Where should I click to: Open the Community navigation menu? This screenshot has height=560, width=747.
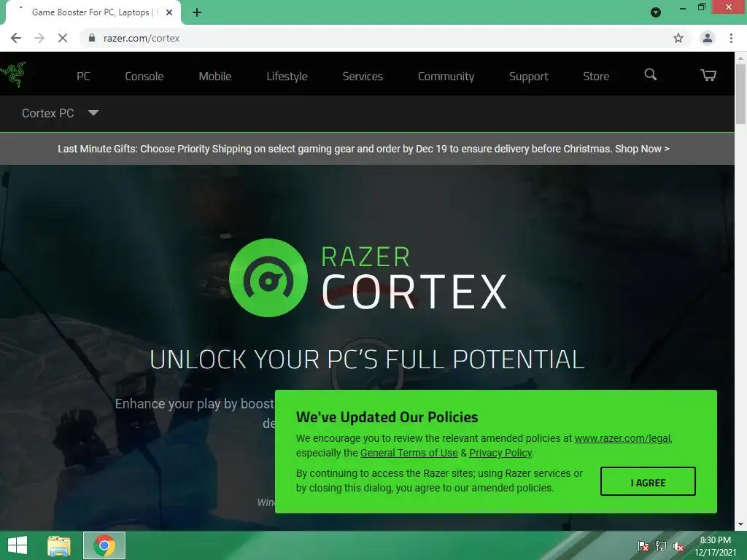pos(446,76)
